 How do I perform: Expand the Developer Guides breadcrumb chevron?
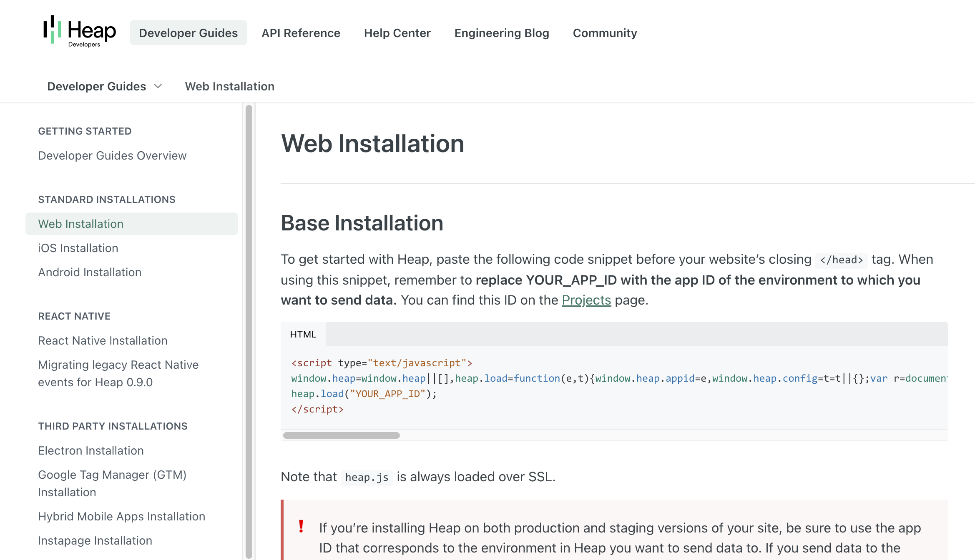pyautogui.click(x=158, y=86)
